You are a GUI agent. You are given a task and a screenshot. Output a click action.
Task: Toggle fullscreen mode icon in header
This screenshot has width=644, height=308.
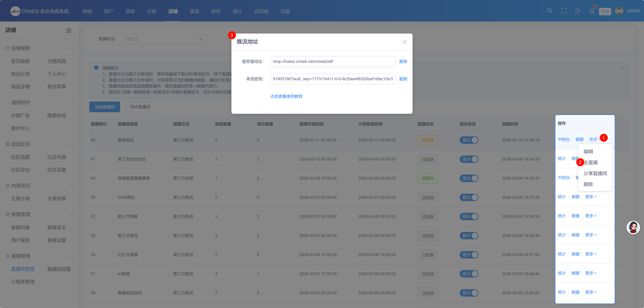[563, 11]
